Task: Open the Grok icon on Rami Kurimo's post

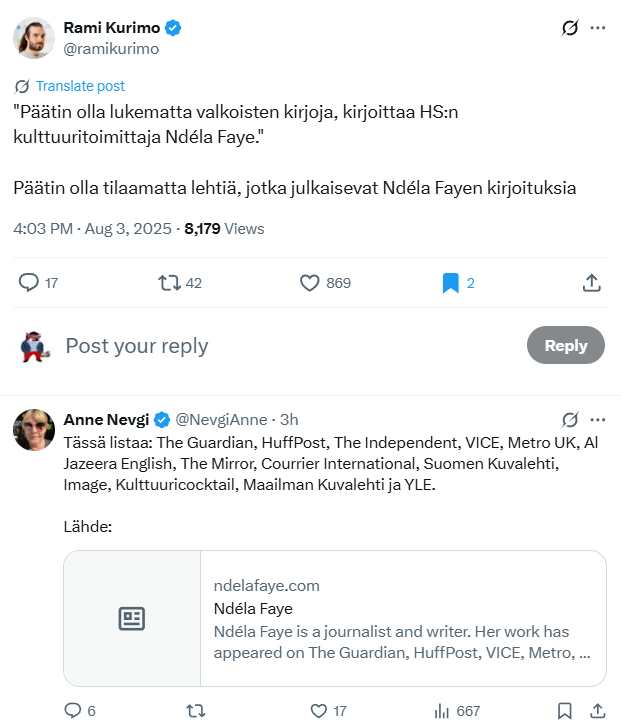Action: pos(570,28)
